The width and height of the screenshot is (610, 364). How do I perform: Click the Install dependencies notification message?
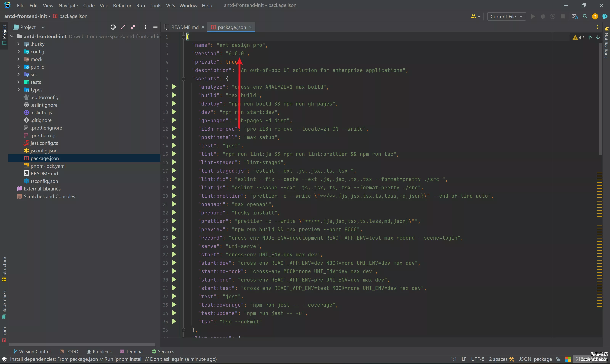point(113,359)
